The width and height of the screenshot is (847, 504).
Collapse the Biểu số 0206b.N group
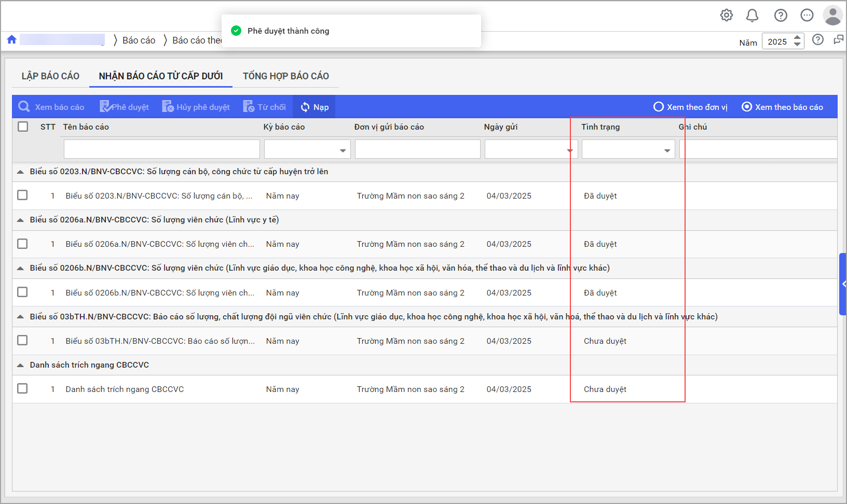point(20,268)
